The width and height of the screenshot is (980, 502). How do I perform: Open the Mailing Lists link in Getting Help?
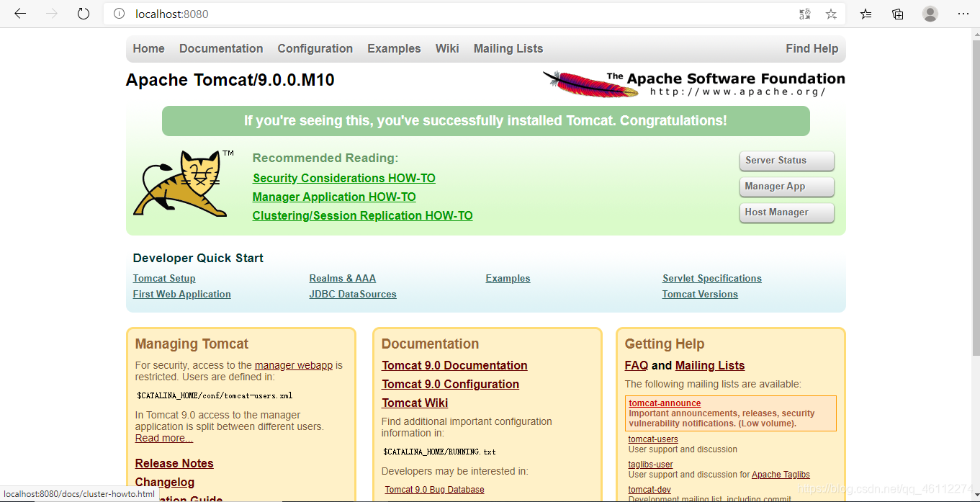(x=710, y=365)
